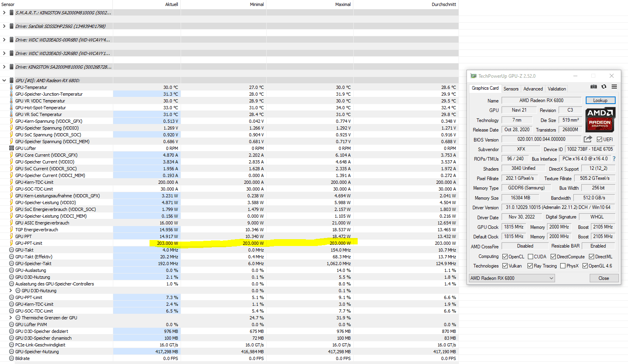Expand the Drive SanDisk SDSSDHP256G group
This screenshot has height=364, width=628.
point(4,26)
